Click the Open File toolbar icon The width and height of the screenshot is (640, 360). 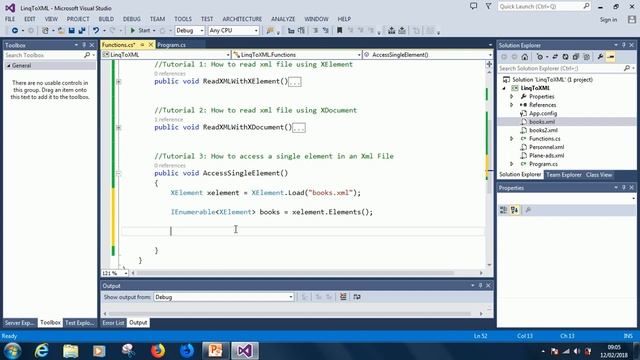[61, 31]
